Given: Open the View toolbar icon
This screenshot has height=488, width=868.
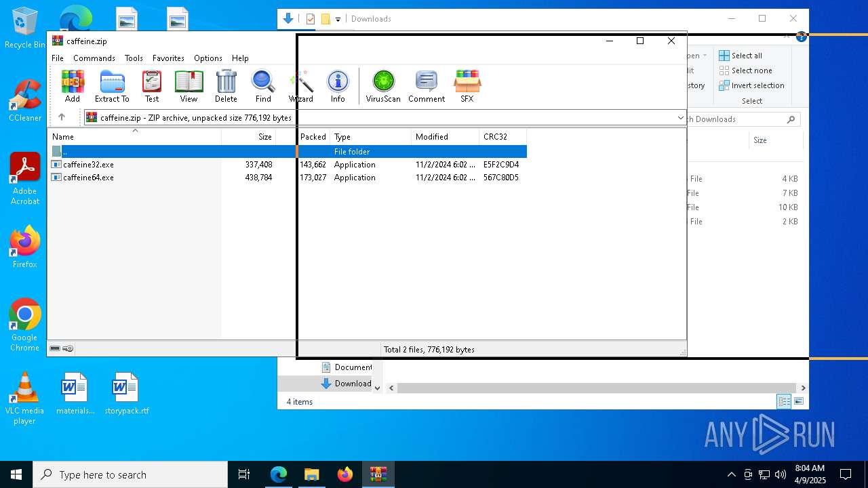Looking at the screenshot, I should [189, 86].
